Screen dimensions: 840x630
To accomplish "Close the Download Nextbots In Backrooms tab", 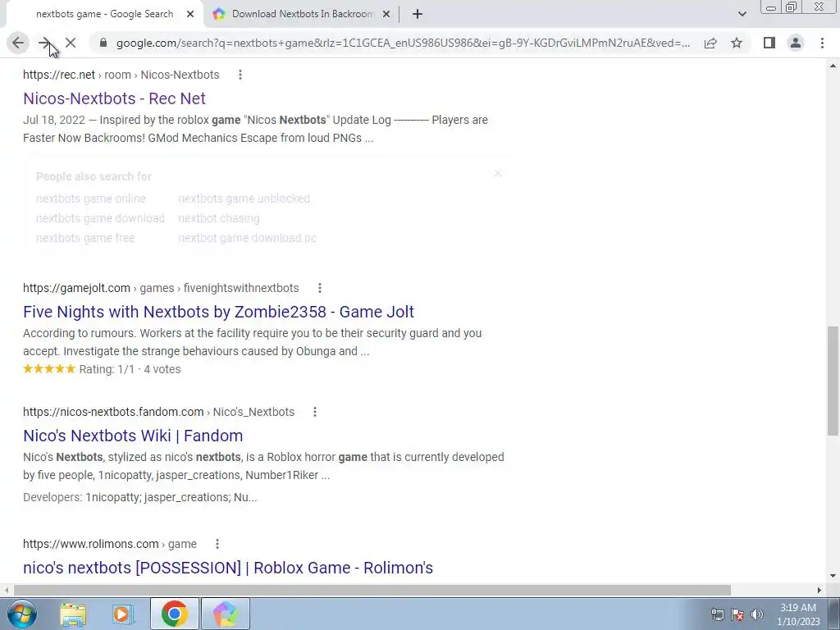I will [386, 14].
